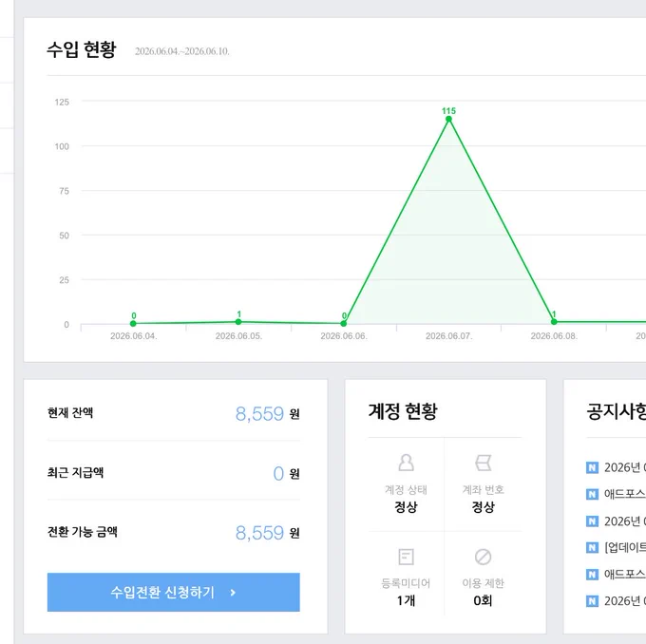
Task: Click the 2026.06.07. axis label
Action: point(448,336)
